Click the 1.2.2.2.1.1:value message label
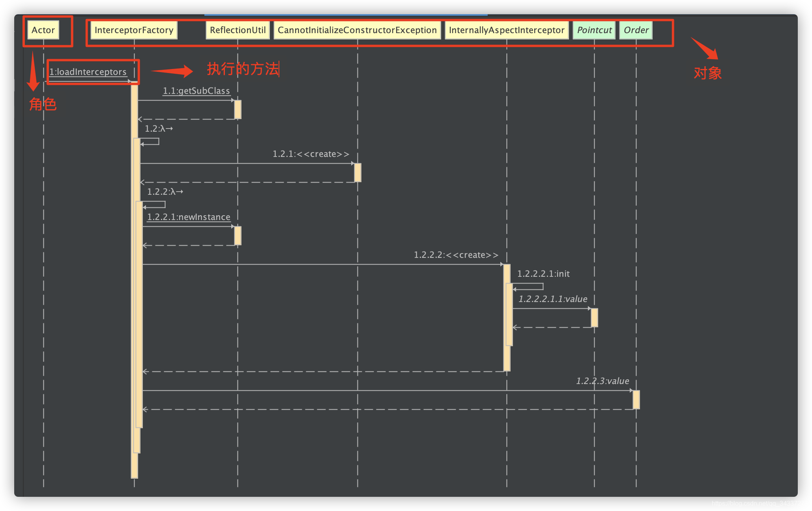 click(x=552, y=299)
